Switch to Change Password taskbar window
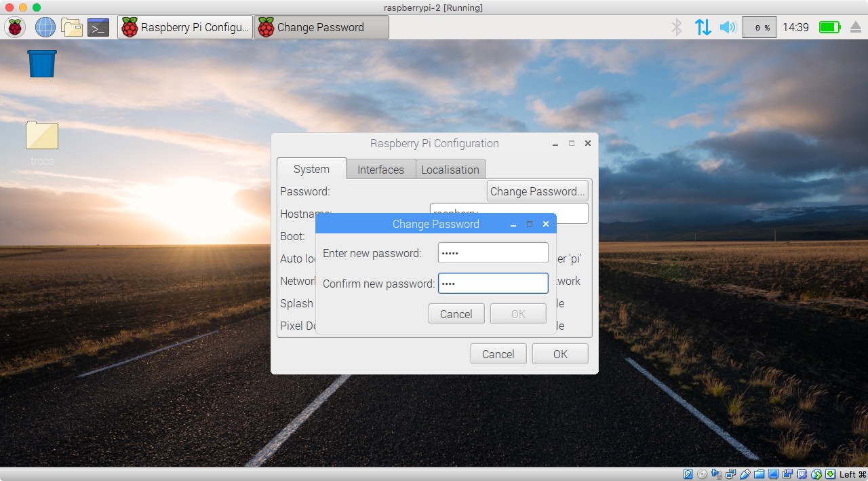This screenshot has width=868, height=481. coord(321,27)
